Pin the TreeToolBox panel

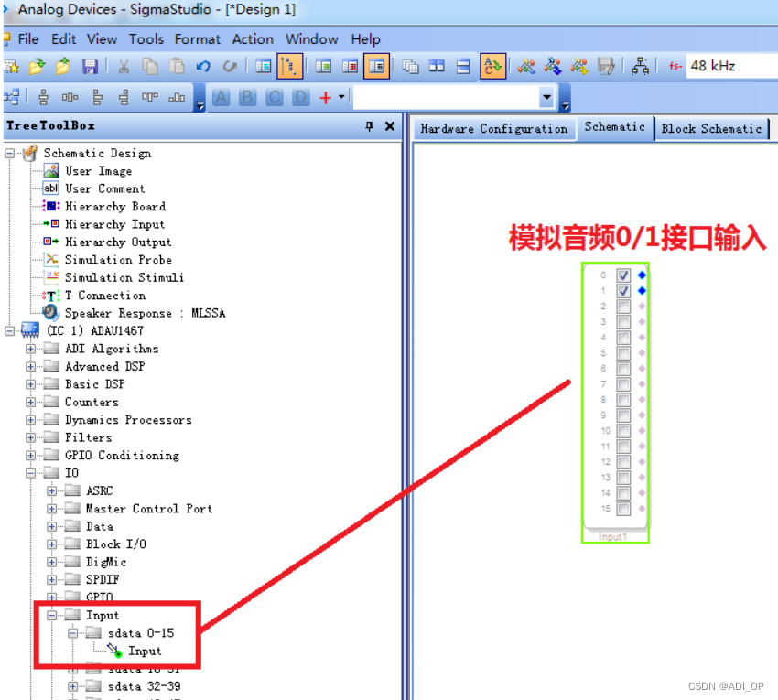tap(369, 126)
